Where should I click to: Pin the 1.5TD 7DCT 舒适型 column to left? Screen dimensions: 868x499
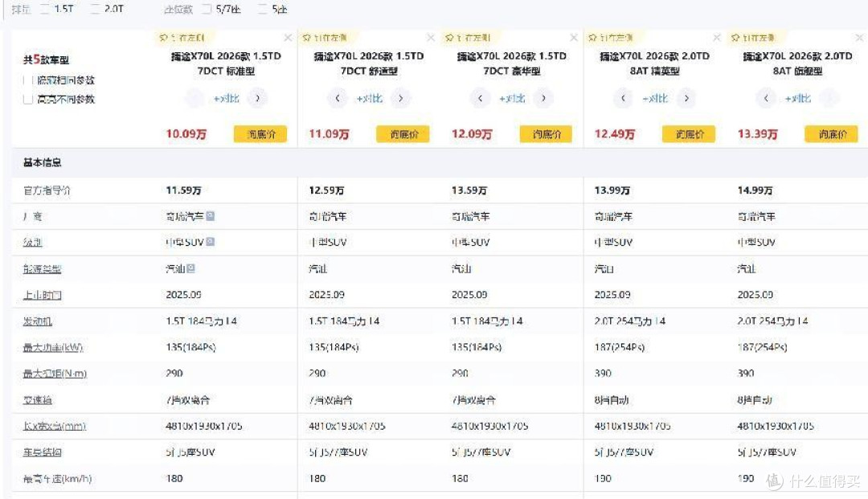click(325, 38)
